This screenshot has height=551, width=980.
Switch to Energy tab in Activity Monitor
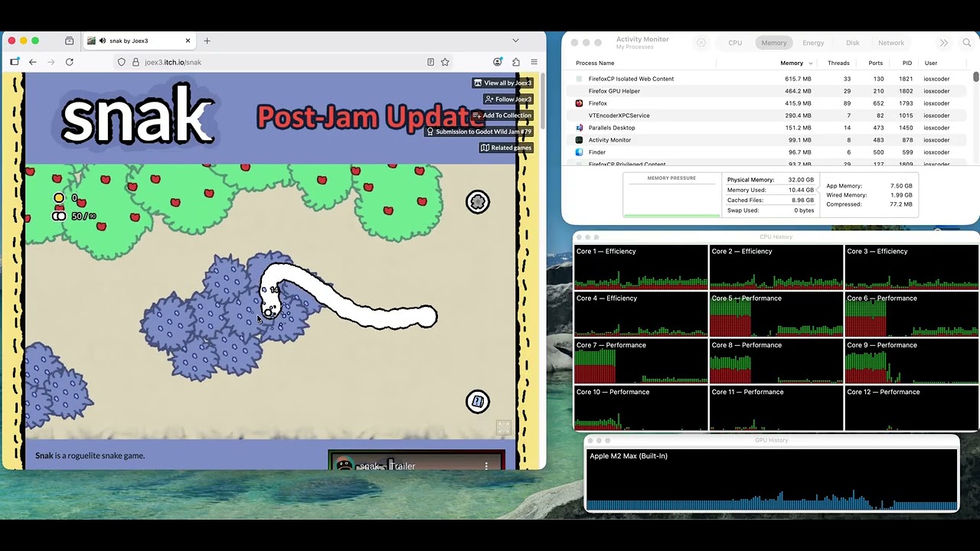pos(813,43)
